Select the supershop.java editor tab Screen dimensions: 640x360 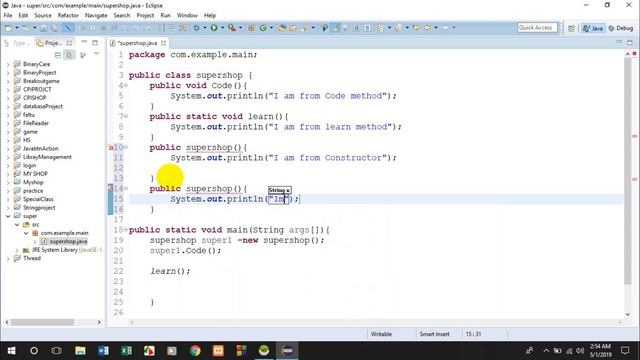click(x=138, y=43)
